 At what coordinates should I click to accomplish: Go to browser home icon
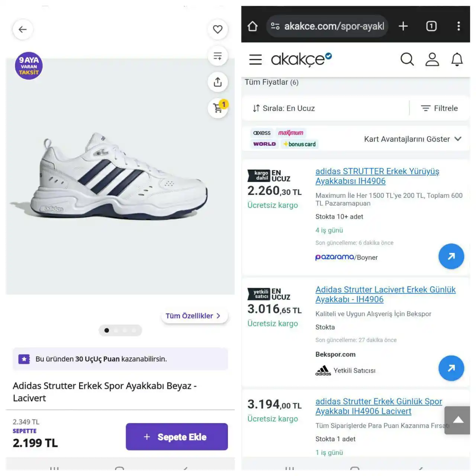[x=253, y=26]
